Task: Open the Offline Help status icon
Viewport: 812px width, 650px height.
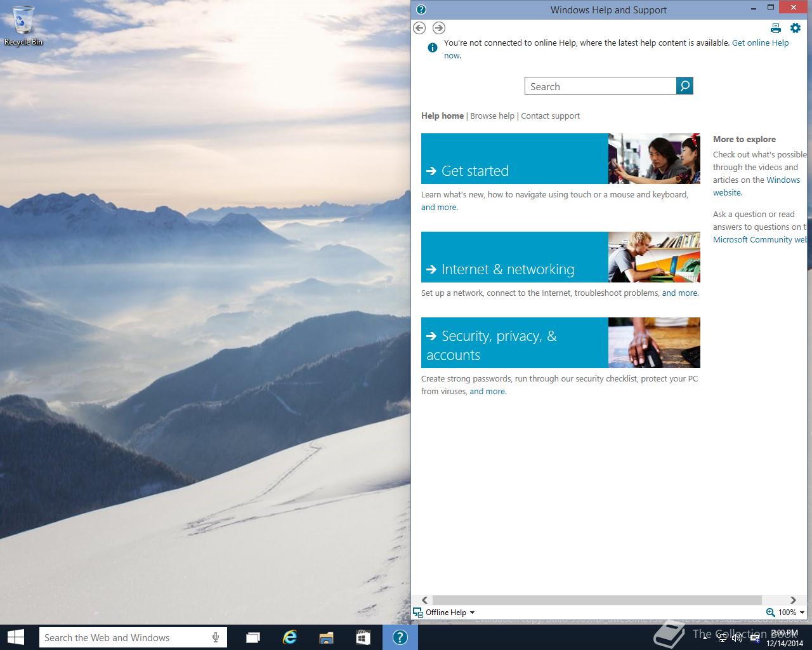Action: click(418, 613)
